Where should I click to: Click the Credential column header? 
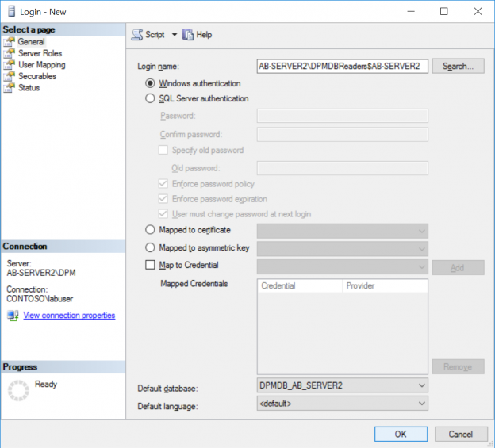(x=300, y=285)
